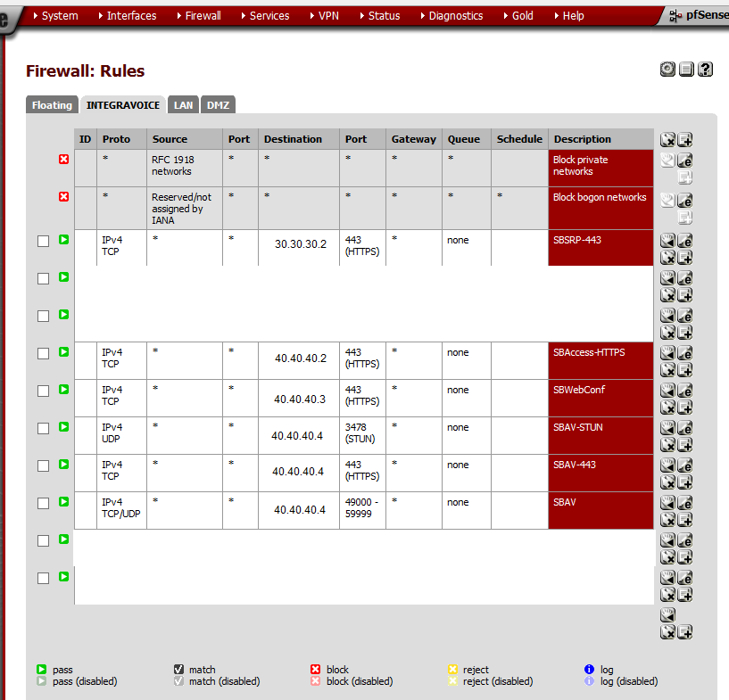Open the gear settings icon near the page title

(667, 70)
